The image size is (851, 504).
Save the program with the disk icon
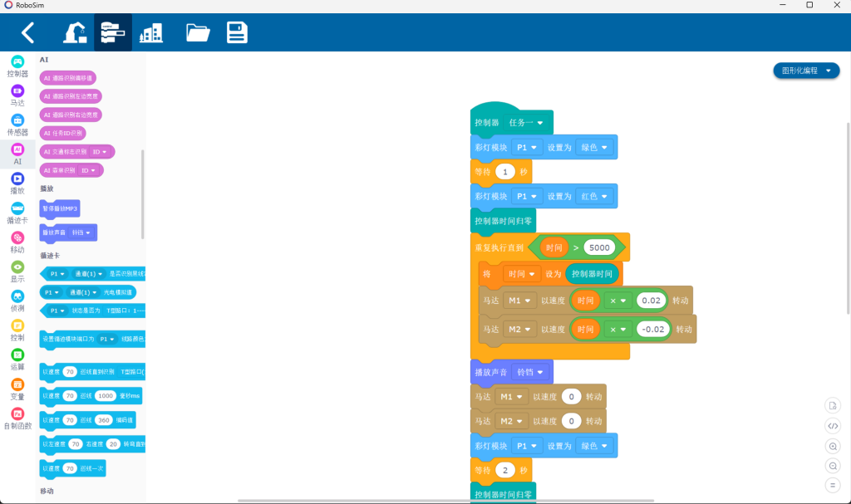tap(237, 32)
